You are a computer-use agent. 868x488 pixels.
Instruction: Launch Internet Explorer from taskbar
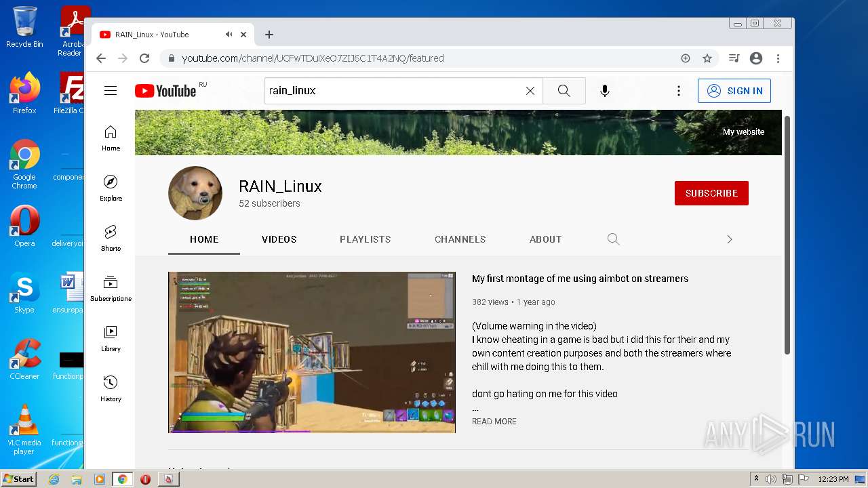point(54,479)
